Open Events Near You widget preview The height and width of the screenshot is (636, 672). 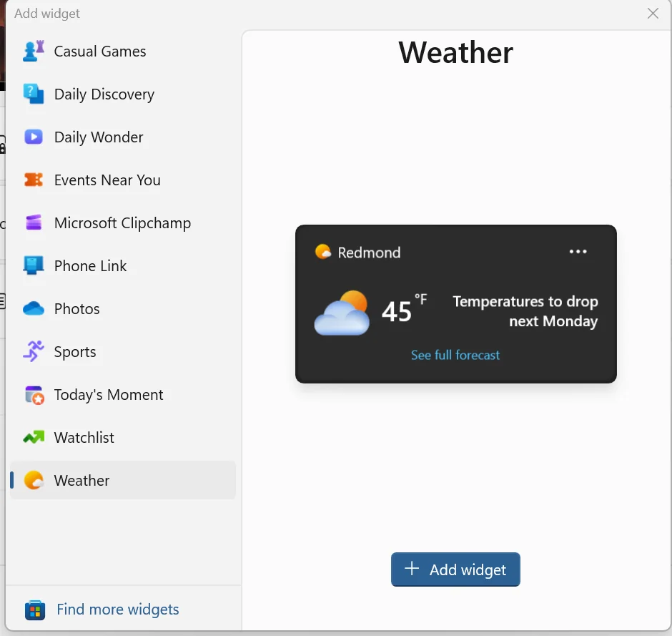click(x=123, y=180)
